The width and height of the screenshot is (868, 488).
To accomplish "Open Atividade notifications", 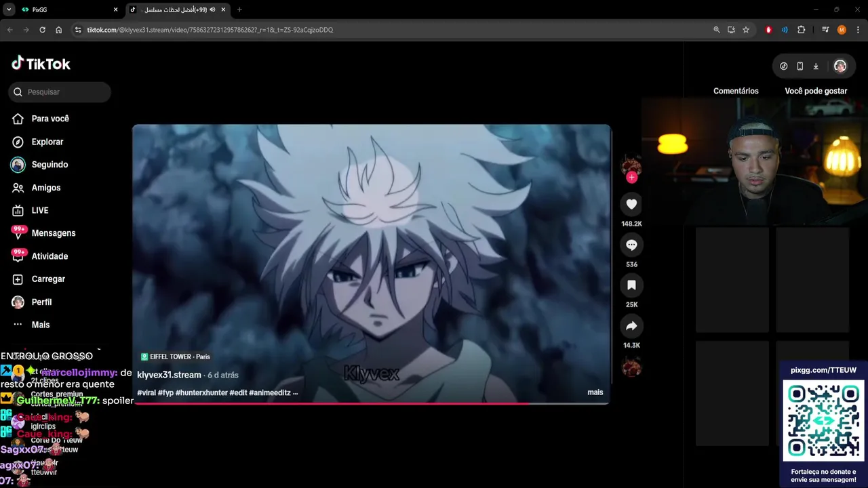I will point(40,256).
